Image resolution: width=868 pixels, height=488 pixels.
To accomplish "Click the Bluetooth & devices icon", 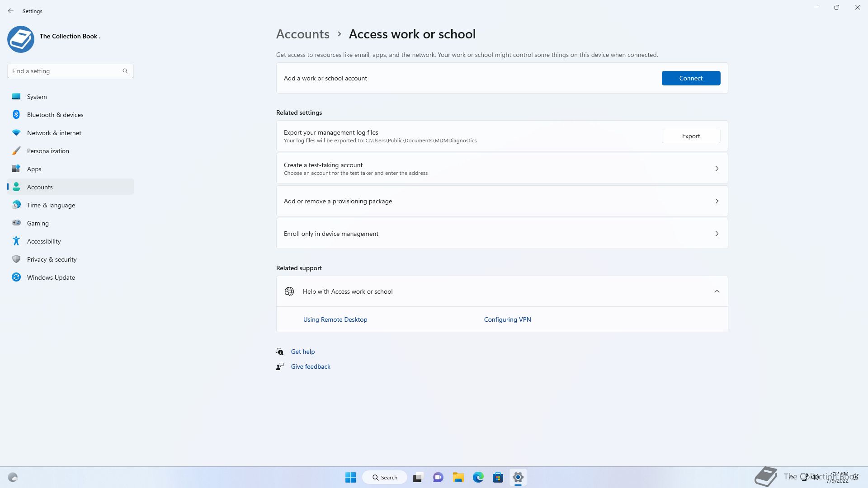I will pyautogui.click(x=16, y=115).
